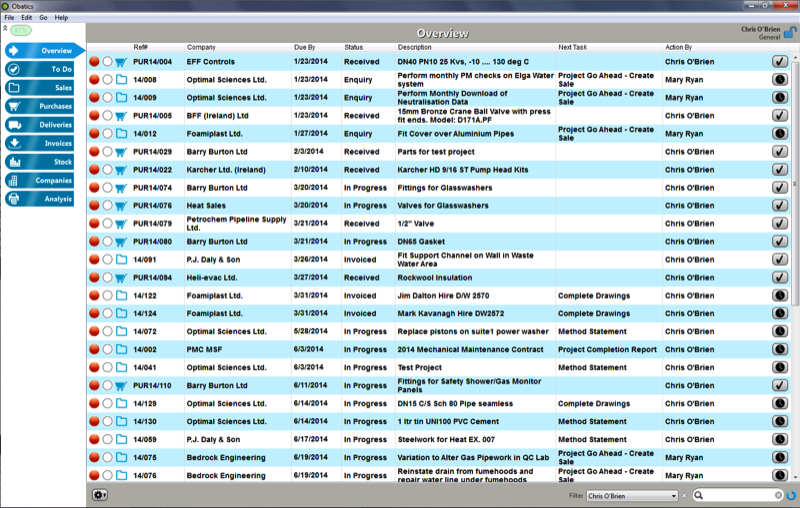Click the blue refresh icon by search
Viewport: 800px width, 508px height.
(791, 495)
